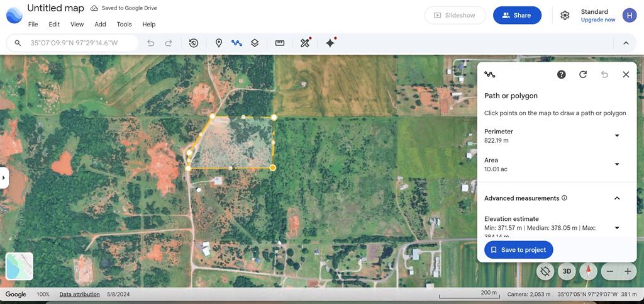Click the location tracking off icon

pyautogui.click(x=545, y=271)
